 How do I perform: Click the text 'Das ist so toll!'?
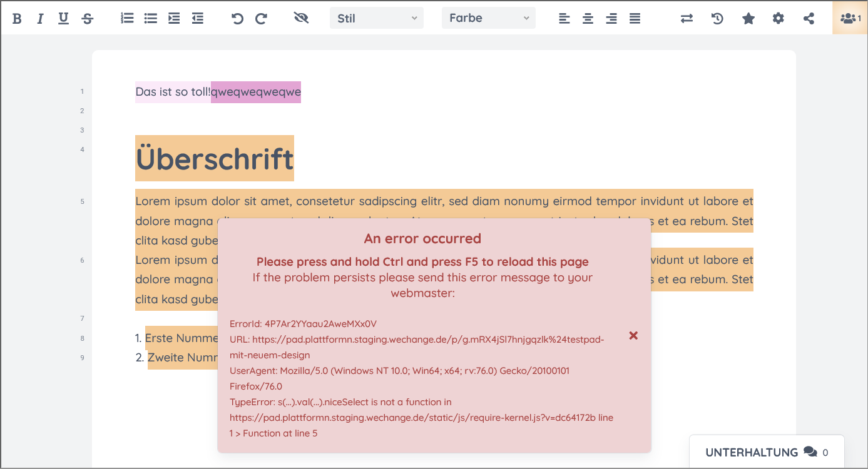(173, 93)
